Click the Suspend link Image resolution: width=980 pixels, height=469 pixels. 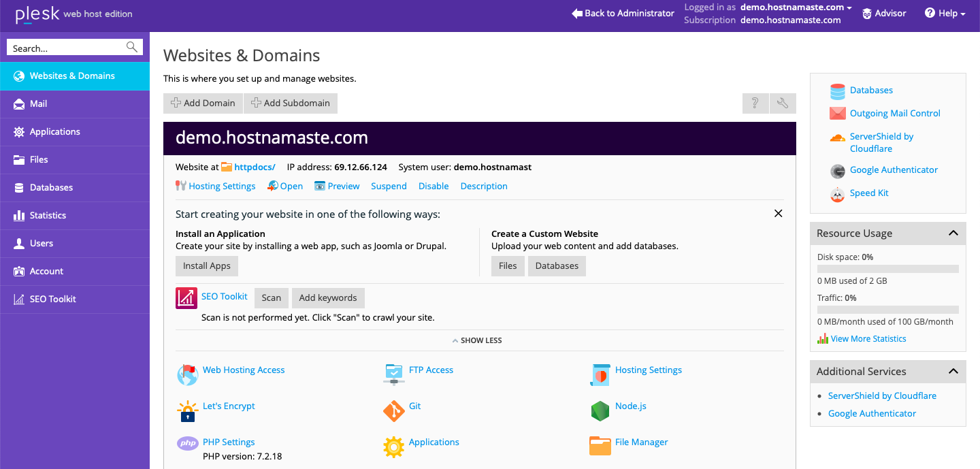pos(389,186)
